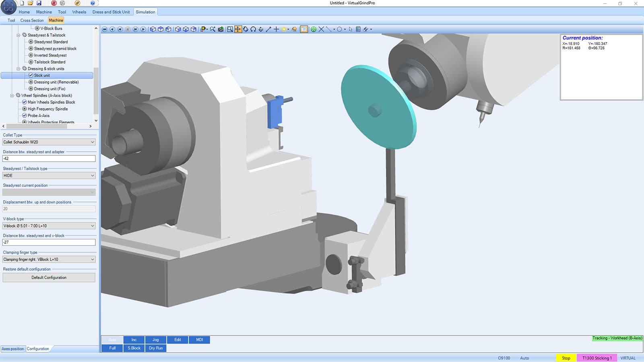Disable the Probe A-Axis checkbox
Screen dimensions: 644x362
tap(24, 115)
